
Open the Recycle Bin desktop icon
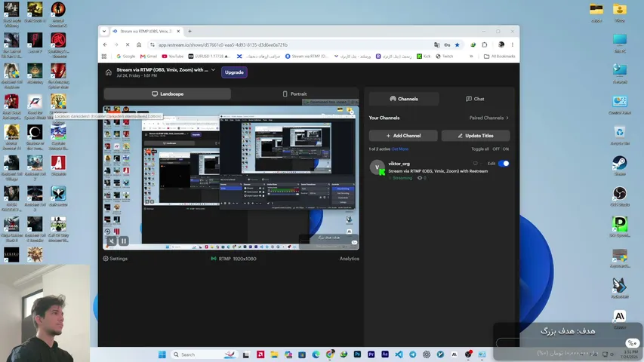[620, 135]
